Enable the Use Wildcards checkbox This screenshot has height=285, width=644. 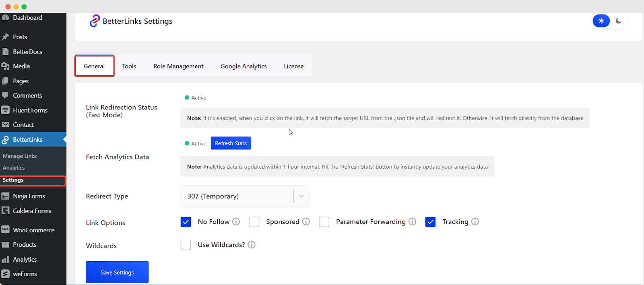pyautogui.click(x=186, y=245)
